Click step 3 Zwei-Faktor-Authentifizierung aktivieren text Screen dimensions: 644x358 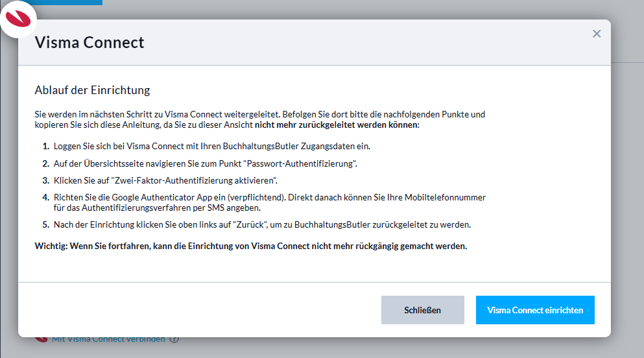(x=165, y=180)
